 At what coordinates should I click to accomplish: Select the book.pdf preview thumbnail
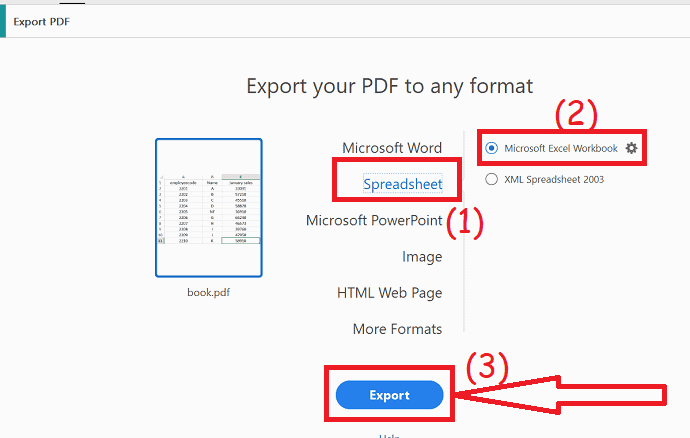point(209,208)
